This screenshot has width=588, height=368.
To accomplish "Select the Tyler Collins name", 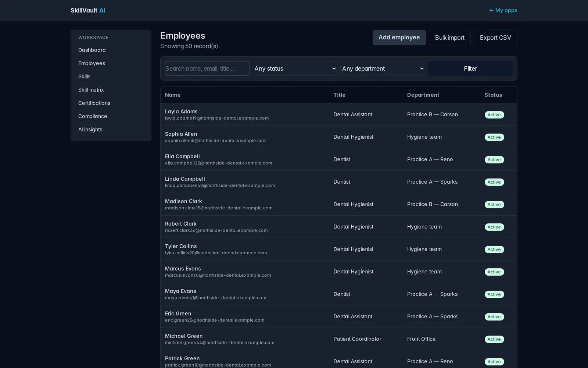I will [x=181, y=246].
